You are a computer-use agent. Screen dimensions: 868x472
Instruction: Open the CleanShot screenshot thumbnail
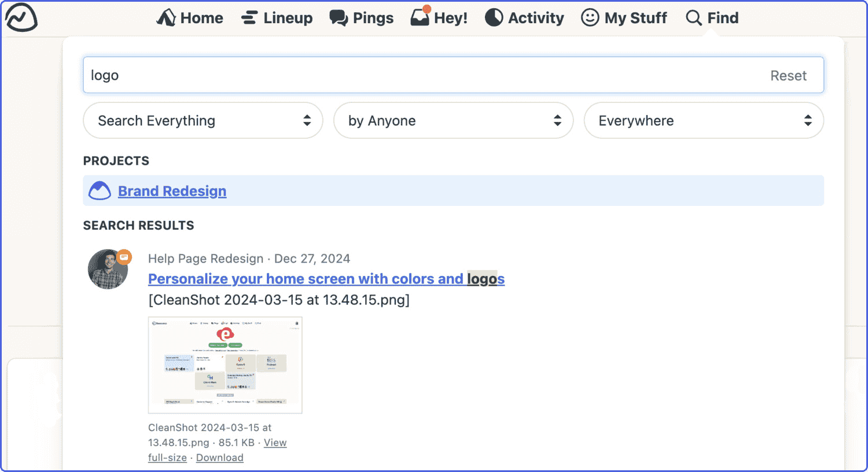(x=225, y=365)
